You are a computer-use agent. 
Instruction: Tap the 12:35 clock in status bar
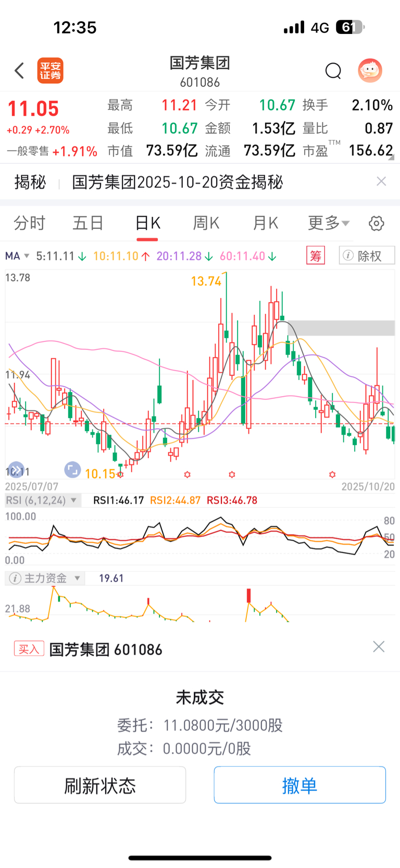75,27
